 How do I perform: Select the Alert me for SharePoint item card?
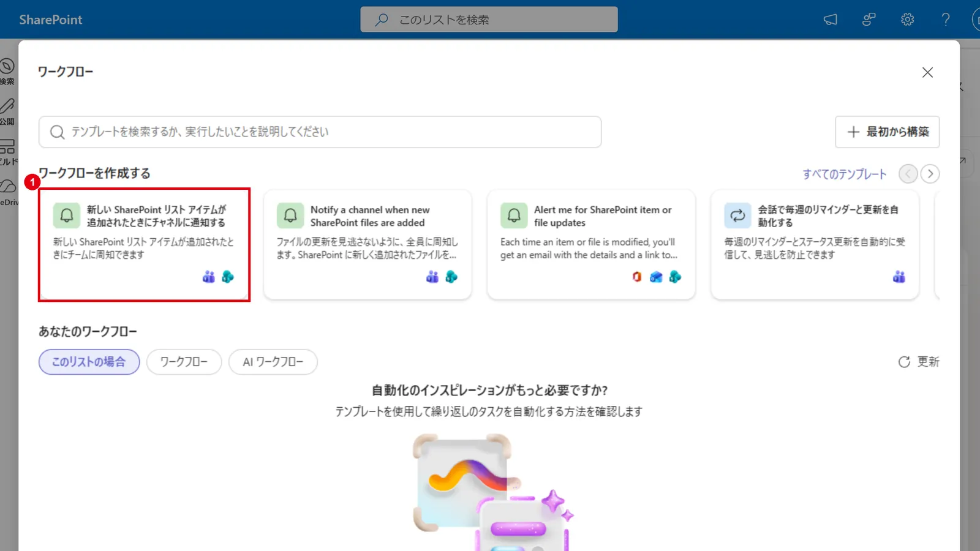(591, 244)
